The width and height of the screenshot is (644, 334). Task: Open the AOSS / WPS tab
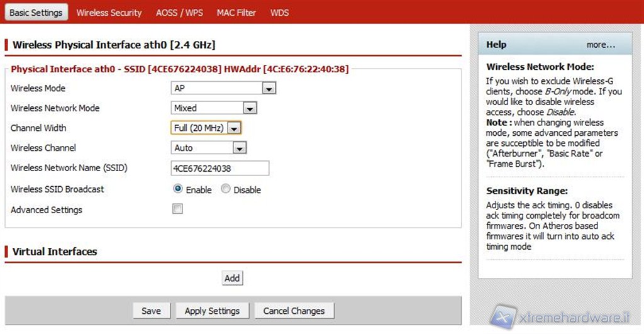[179, 13]
